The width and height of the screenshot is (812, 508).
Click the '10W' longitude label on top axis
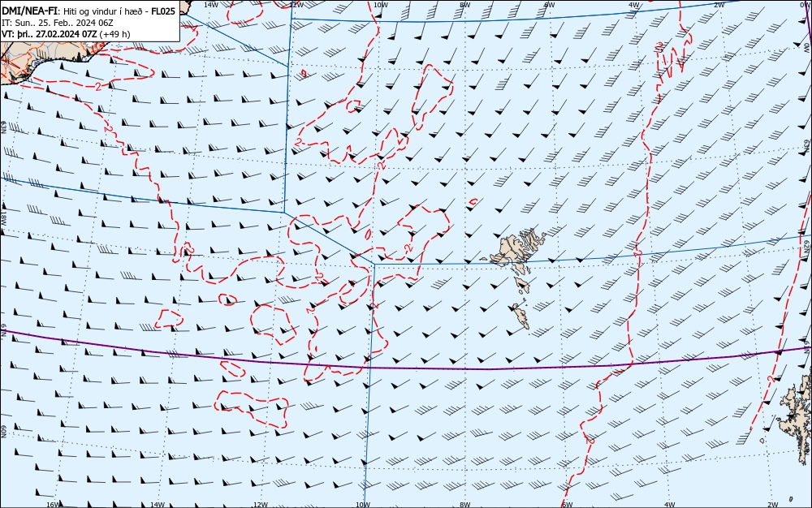click(x=381, y=4)
